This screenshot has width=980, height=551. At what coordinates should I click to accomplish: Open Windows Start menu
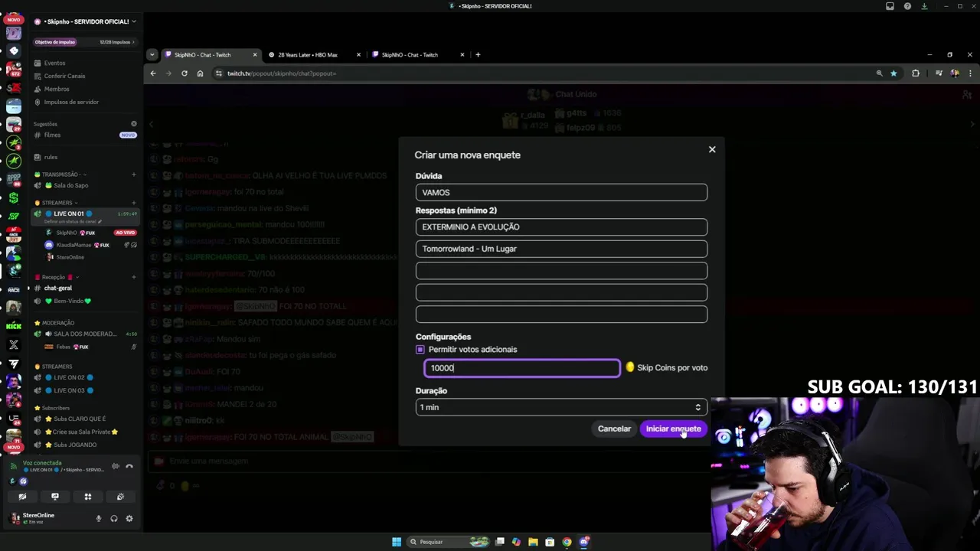[x=397, y=542]
